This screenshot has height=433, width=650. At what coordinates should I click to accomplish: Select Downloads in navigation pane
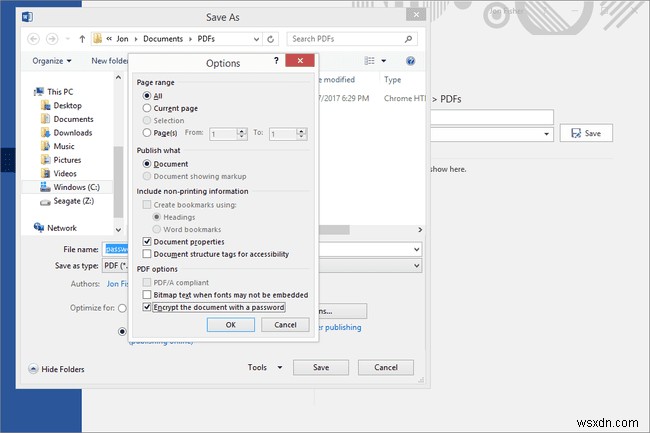pos(66,133)
